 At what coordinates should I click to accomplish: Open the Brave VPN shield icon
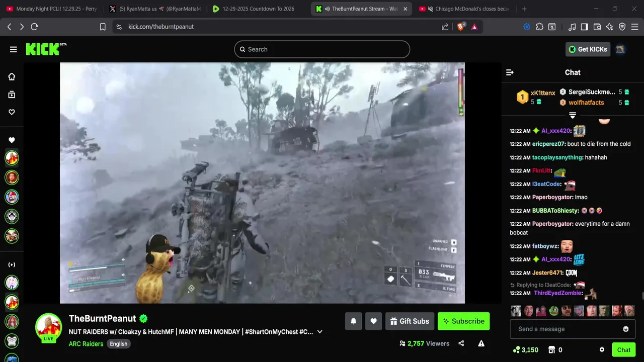pyautogui.click(x=622, y=27)
